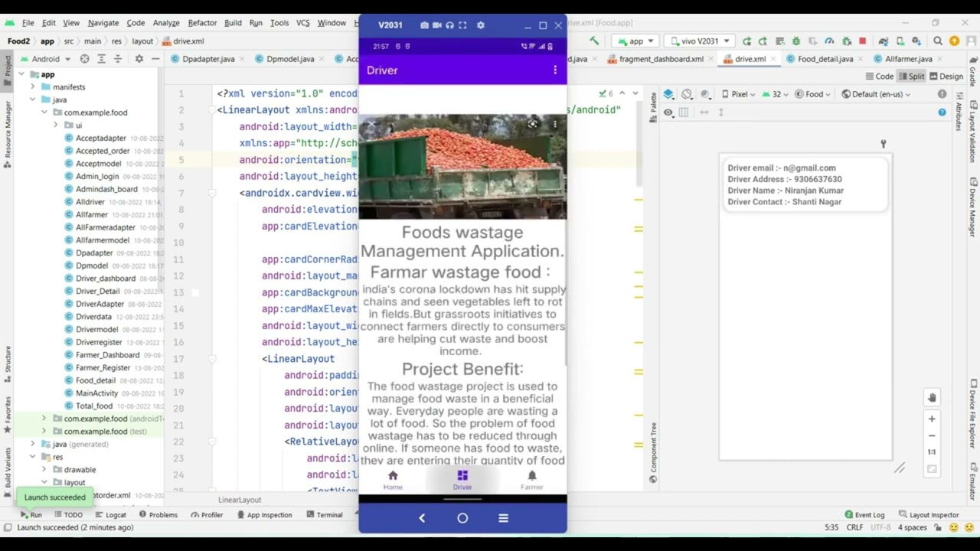Open the File menu
Image resolution: width=980 pixels, height=551 pixels.
[x=28, y=23]
